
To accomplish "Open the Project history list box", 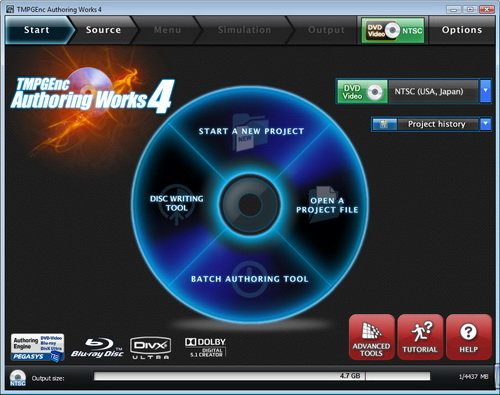I will (431, 124).
